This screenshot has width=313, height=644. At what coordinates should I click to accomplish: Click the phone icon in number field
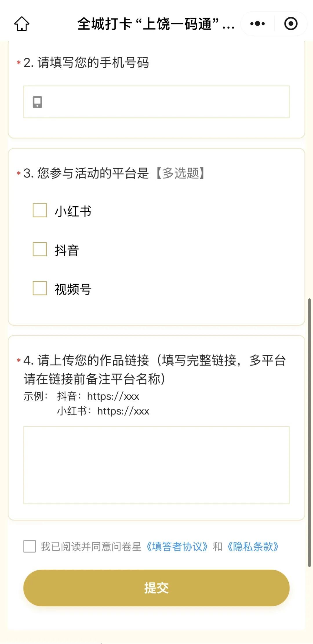[x=37, y=102]
